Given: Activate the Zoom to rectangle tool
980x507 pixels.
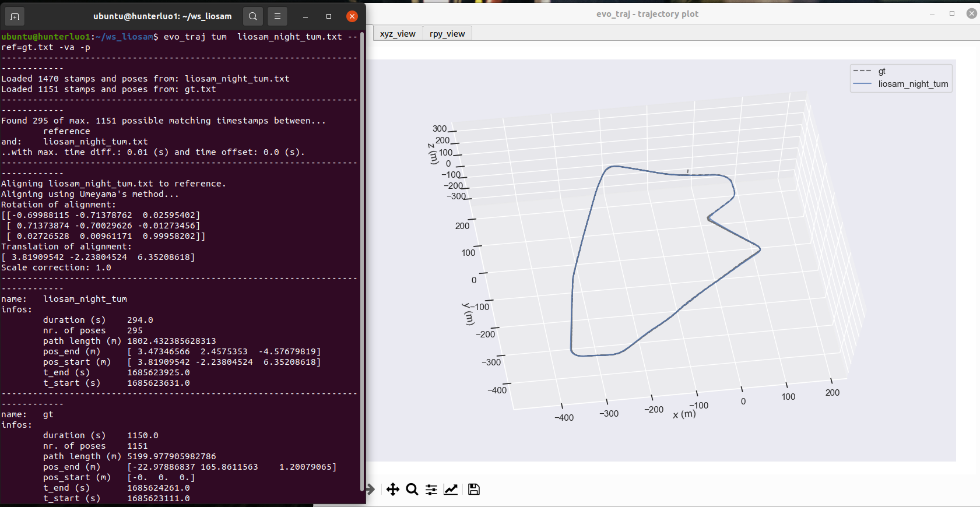Looking at the screenshot, I should (412, 490).
